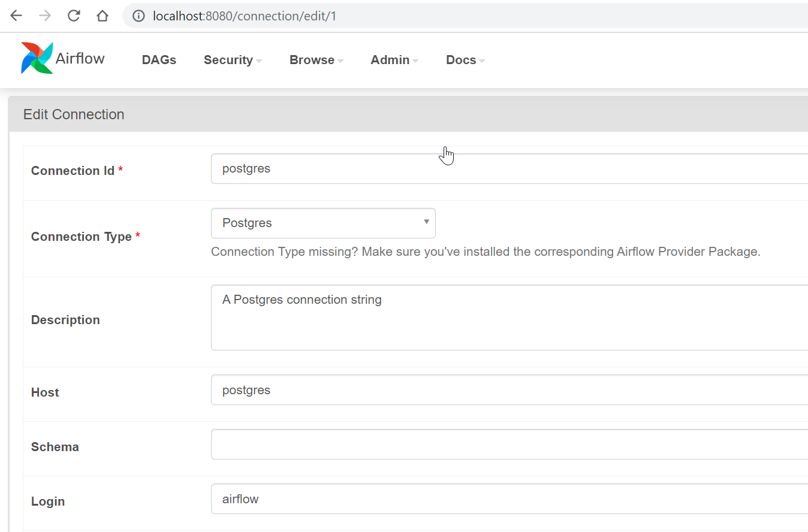
Task: Click the browser forward arrow
Action: 44,15
